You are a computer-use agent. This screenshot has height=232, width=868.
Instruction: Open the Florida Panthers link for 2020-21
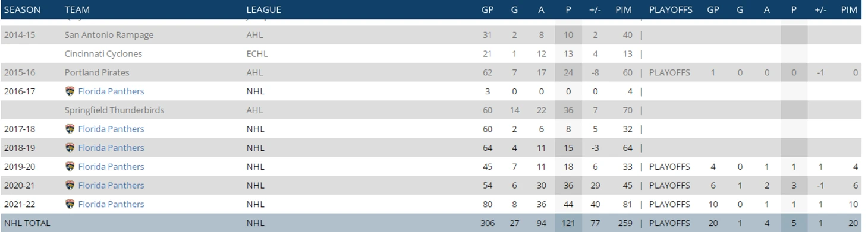coord(111,185)
